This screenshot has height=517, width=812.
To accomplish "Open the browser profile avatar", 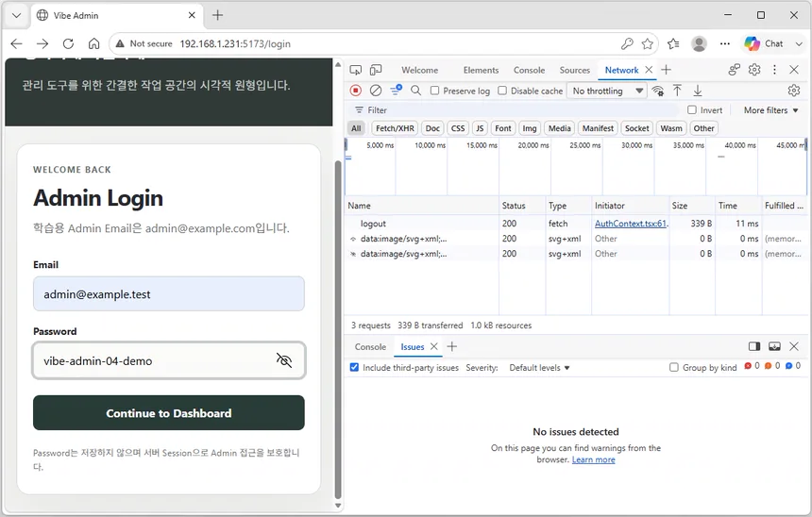I will pyautogui.click(x=699, y=44).
